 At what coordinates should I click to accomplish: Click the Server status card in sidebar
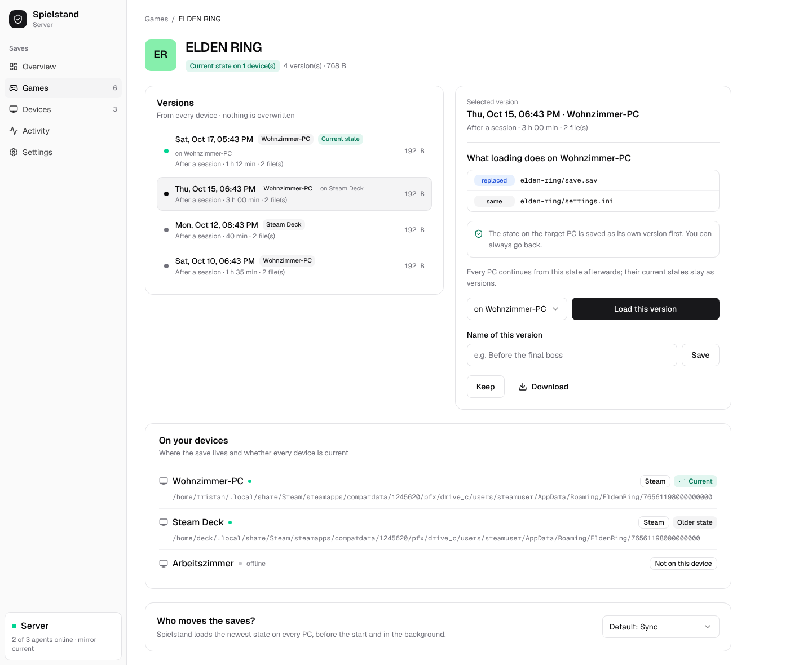63,636
